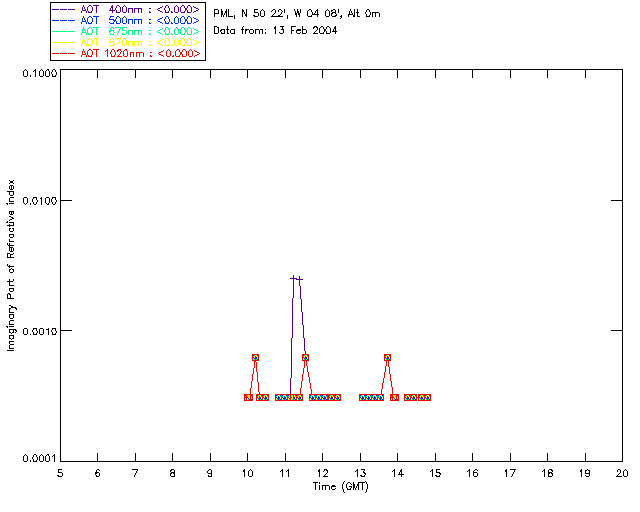Click the x-axis tick label 10

click(247, 474)
